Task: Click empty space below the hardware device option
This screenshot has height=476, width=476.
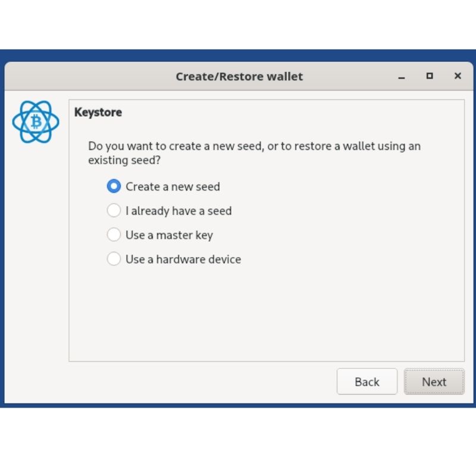Action: [267, 315]
